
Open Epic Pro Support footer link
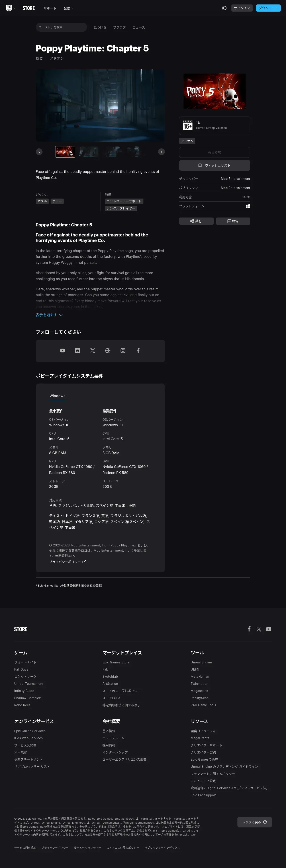pyautogui.click(x=203, y=795)
